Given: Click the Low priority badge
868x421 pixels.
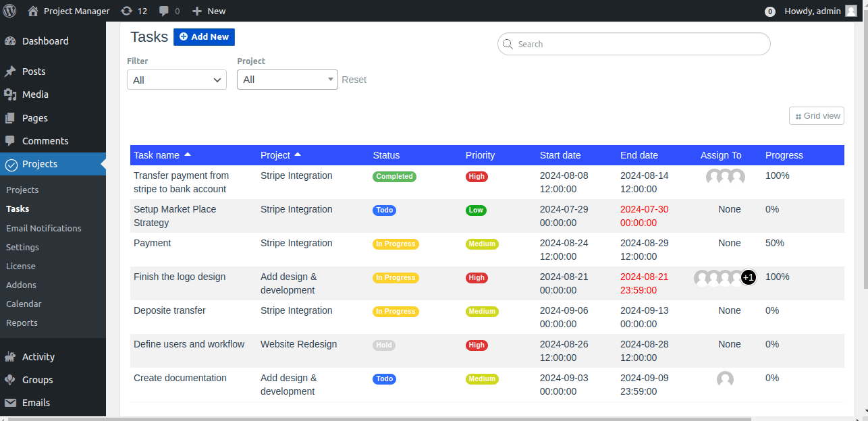Looking at the screenshot, I should point(476,210).
